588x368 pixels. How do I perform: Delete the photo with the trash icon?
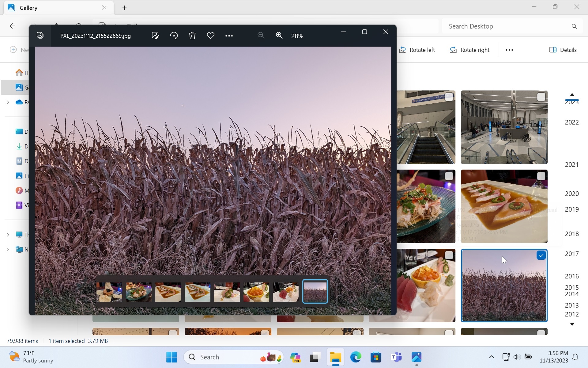tap(192, 36)
